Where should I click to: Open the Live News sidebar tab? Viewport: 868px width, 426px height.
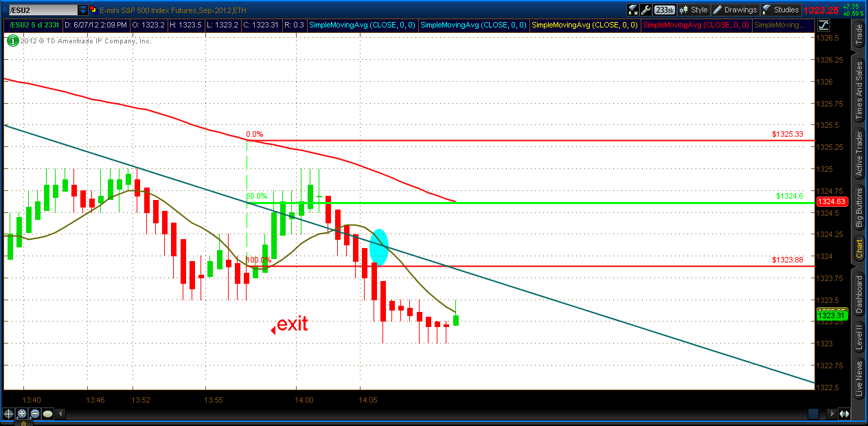pos(859,379)
